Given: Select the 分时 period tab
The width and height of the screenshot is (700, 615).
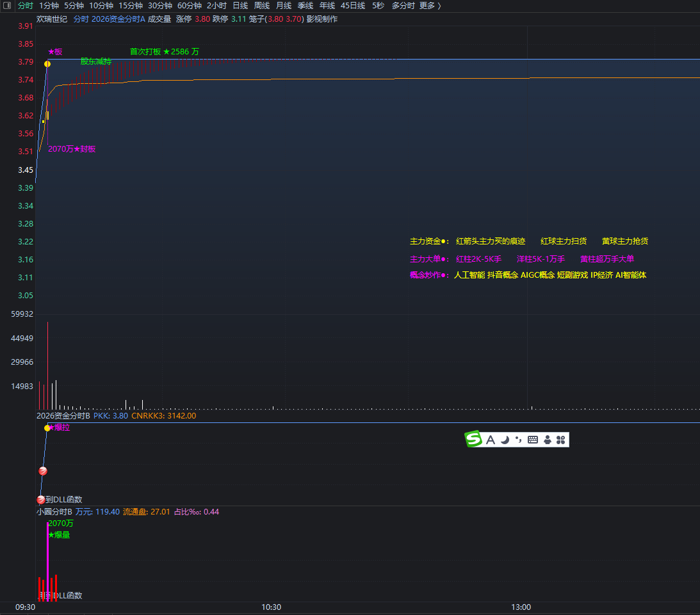Looking at the screenshot, I should 26,6.
